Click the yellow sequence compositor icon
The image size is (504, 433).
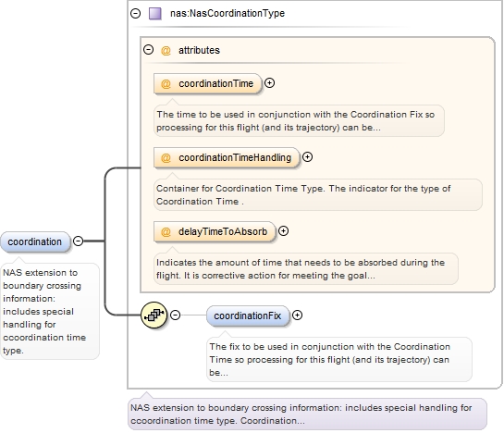(154, 315)
